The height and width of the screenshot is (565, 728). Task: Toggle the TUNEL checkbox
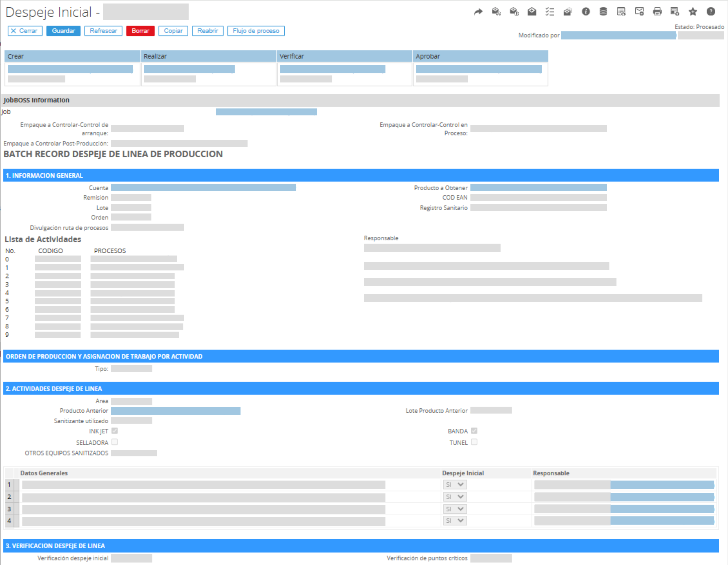point(474,442)
